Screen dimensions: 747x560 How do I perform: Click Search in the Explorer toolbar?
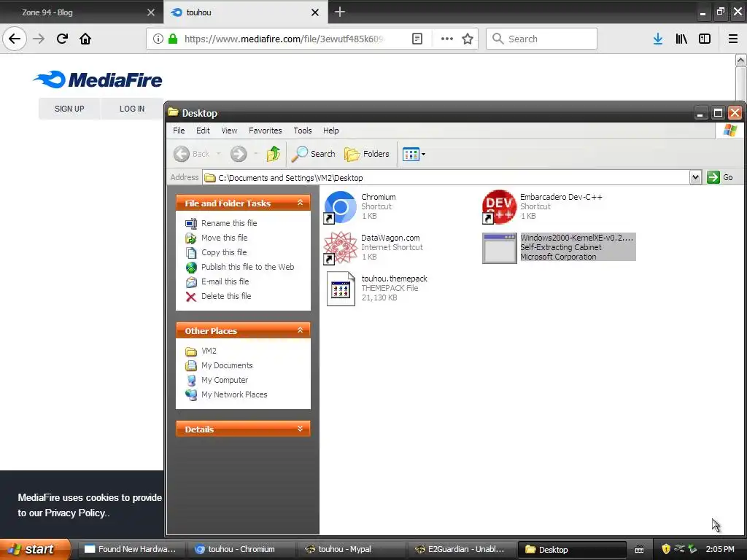[314, 154]
